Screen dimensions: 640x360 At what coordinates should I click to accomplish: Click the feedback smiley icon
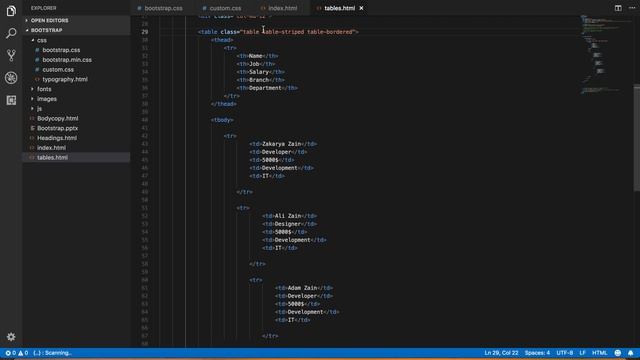click(x=618, y=353)
